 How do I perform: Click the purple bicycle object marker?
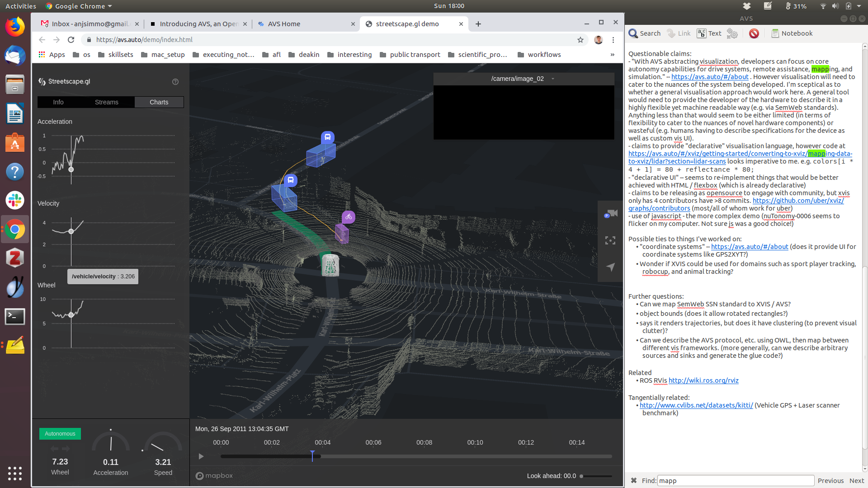coord(348,217)
